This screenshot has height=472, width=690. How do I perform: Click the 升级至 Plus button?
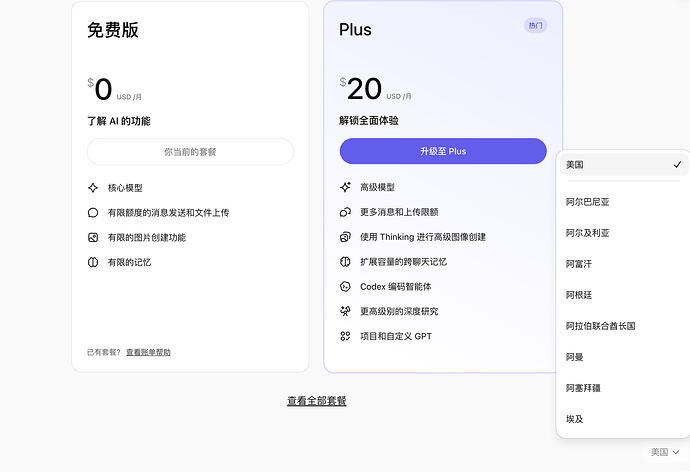[443, 151]
